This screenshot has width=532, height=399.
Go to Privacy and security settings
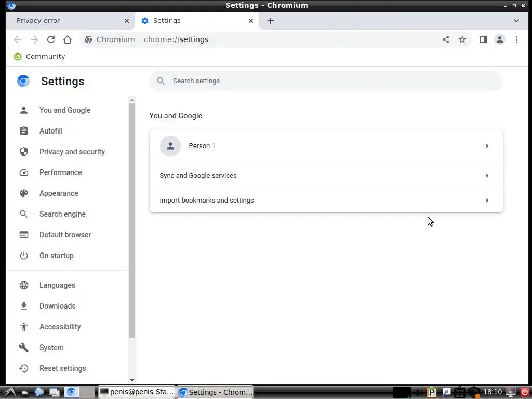[x=72, y=152]
